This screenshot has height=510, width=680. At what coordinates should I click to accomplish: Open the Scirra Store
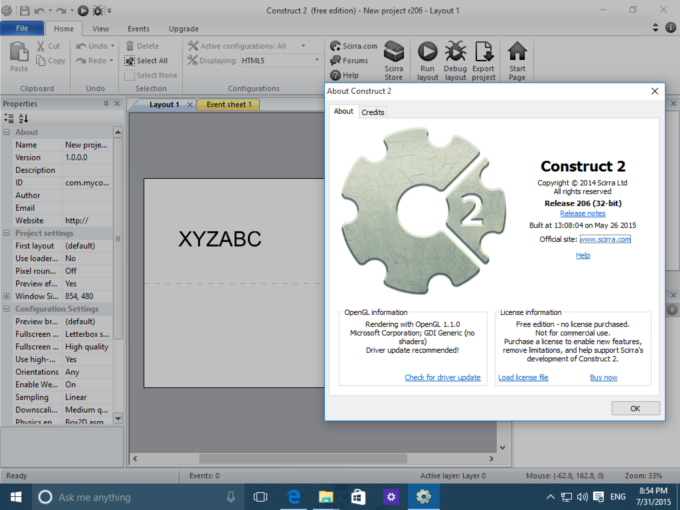(x=394, y=61)
